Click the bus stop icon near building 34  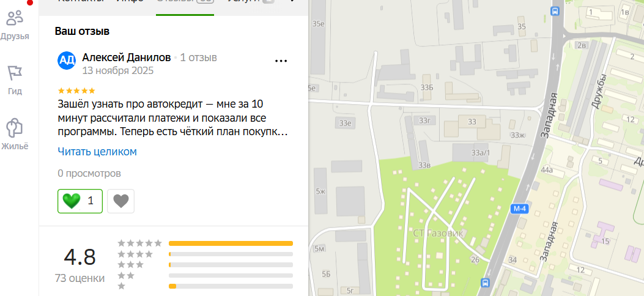[x=485, y=283]
